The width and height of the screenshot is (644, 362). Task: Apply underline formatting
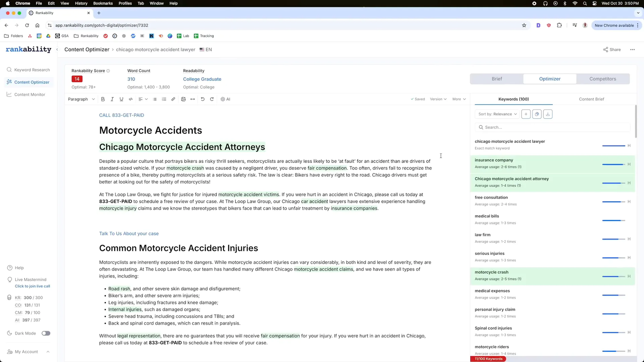[121, 99]
